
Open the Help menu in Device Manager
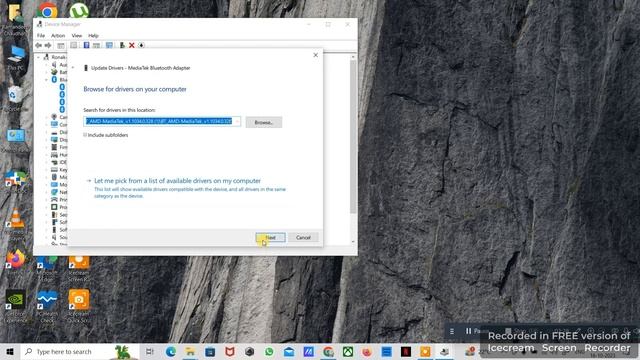coord(93,36)
